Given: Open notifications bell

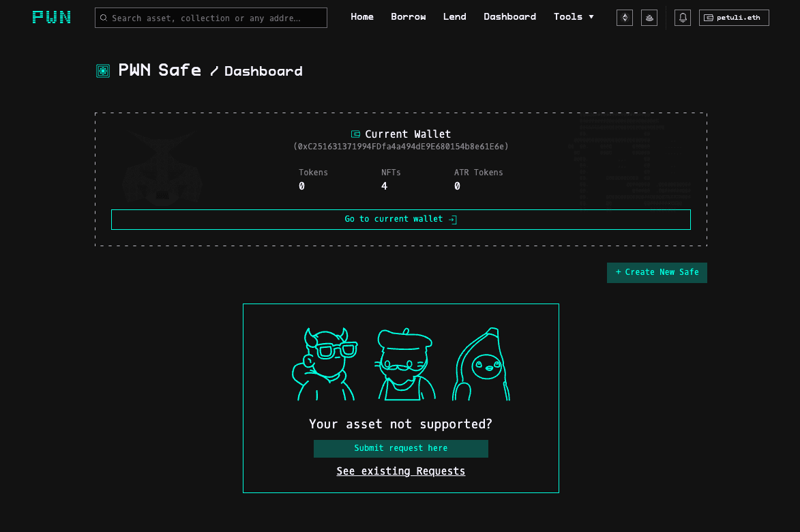Looking at the screenshot, I should (x=683, y=18).
